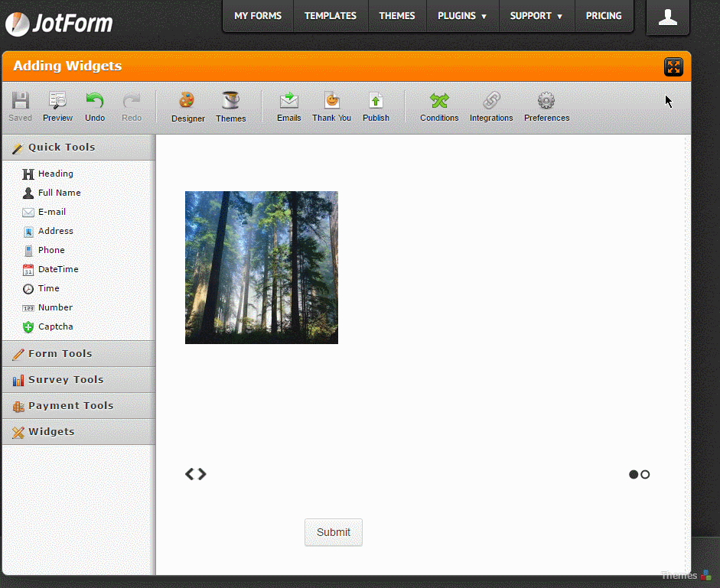Screen dimensions: 720x588
Task: Go to the Pricing menu item
Action: [x=604, y=16]
